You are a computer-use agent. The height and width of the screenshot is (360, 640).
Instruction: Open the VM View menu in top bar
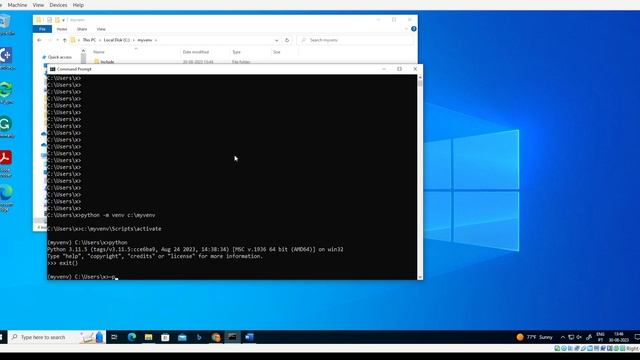pyautogui.click(x=38, y=5)
